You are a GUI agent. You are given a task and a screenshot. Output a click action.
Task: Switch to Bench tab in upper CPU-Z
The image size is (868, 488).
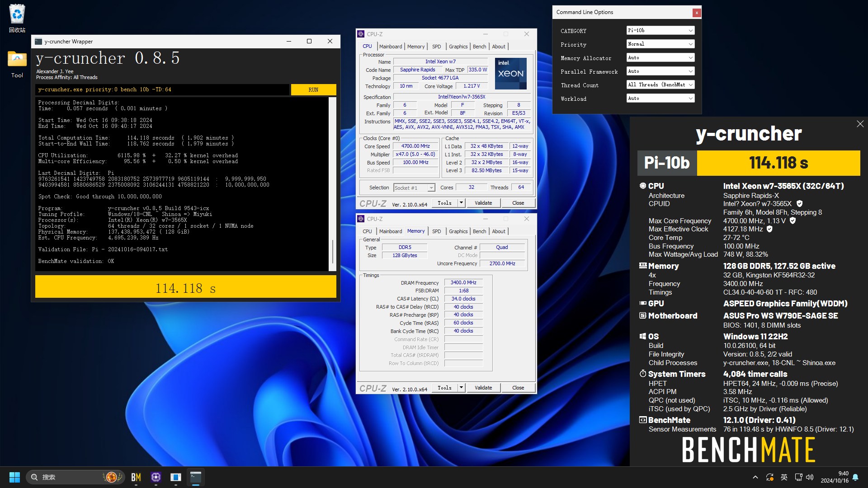point(479,47)
